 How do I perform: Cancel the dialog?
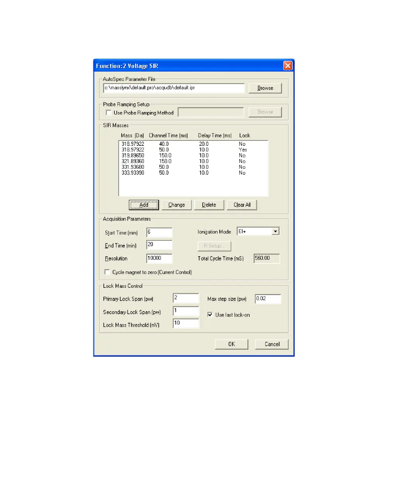(272, 344)
